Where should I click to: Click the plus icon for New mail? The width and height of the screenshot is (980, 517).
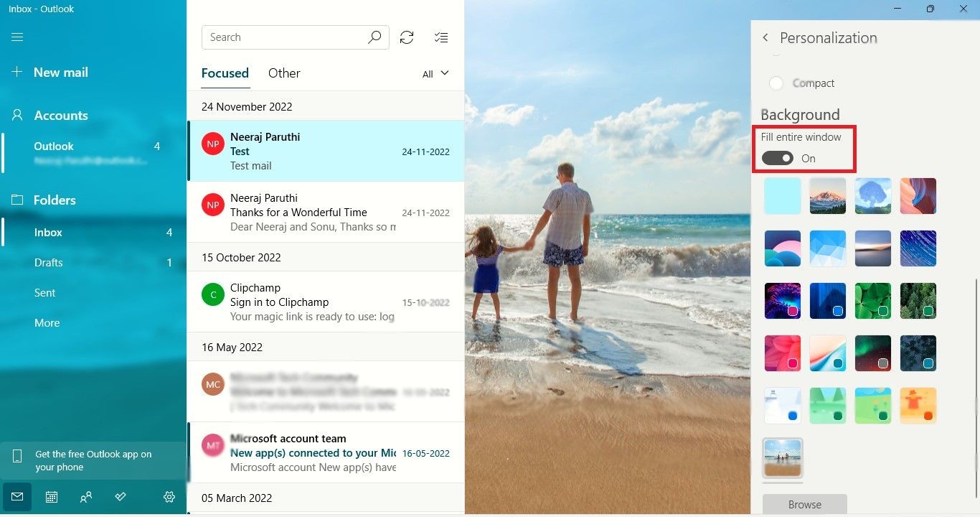pos(17,72)
